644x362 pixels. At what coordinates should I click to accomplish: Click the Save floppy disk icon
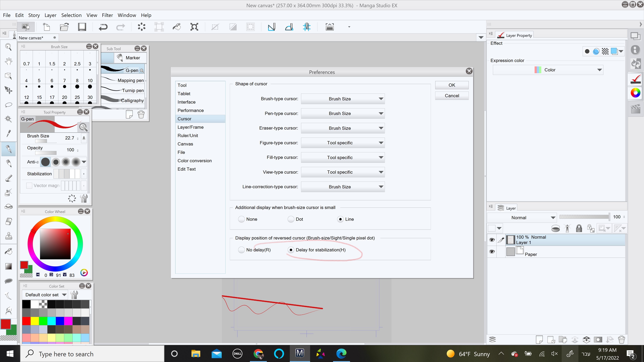82,27
